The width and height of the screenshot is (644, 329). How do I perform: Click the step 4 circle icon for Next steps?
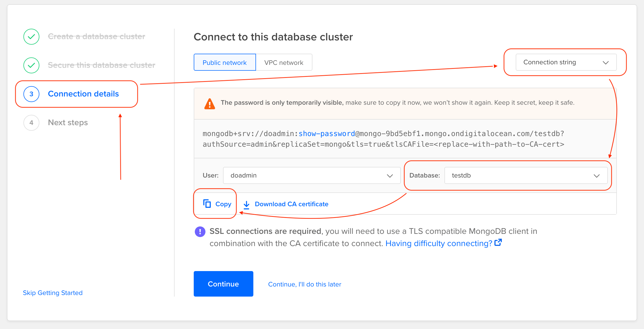(31, 123)
